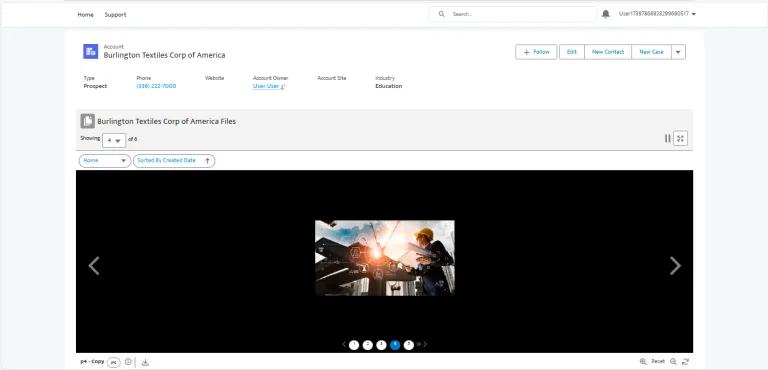768x370 pixels.
Task: Click the magnifier icon in search box
Action: [441, 14]
